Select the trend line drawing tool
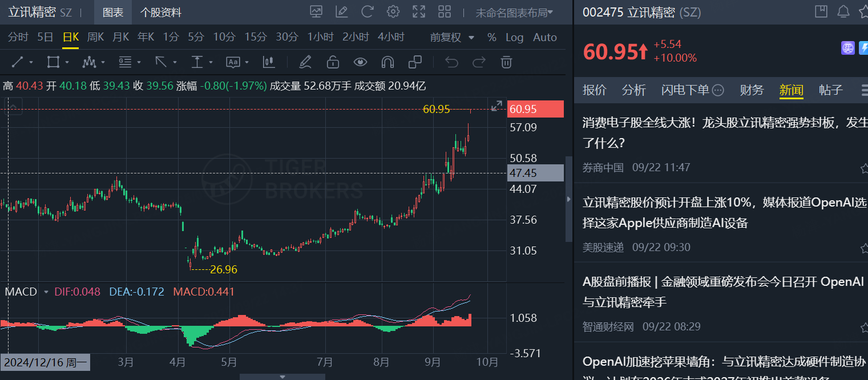This screenshot has width=868, height=380. pos(18,62)
